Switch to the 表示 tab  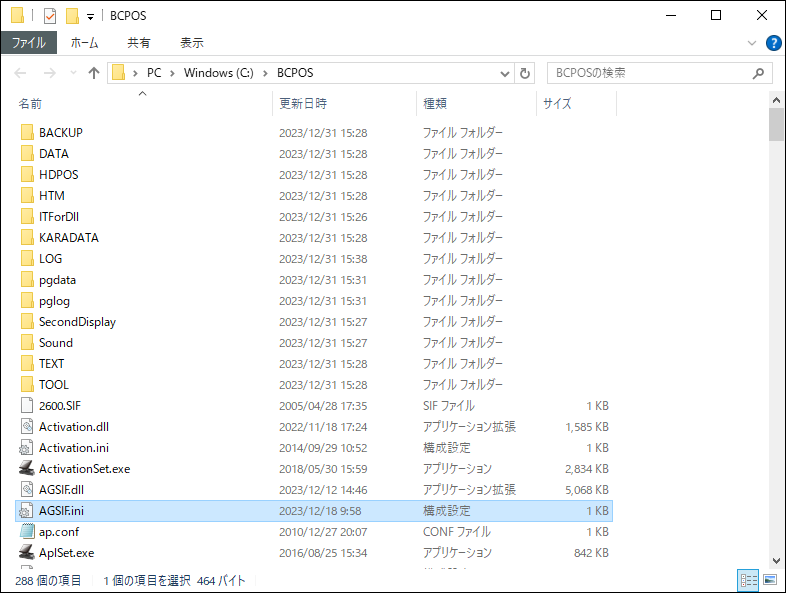coord(191,43)
